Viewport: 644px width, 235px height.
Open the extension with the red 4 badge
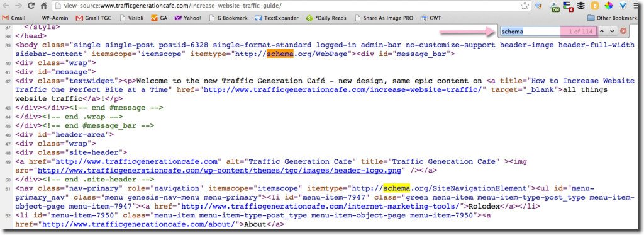point(568,6)
